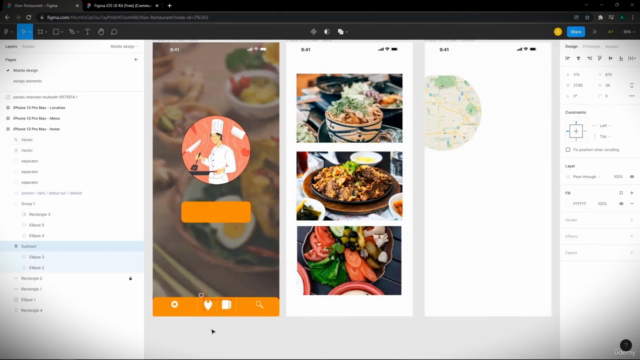Toggle fill visibility eye icon
Screen dimensions: 640x360
pyautogui.click(x=621, y=204)
